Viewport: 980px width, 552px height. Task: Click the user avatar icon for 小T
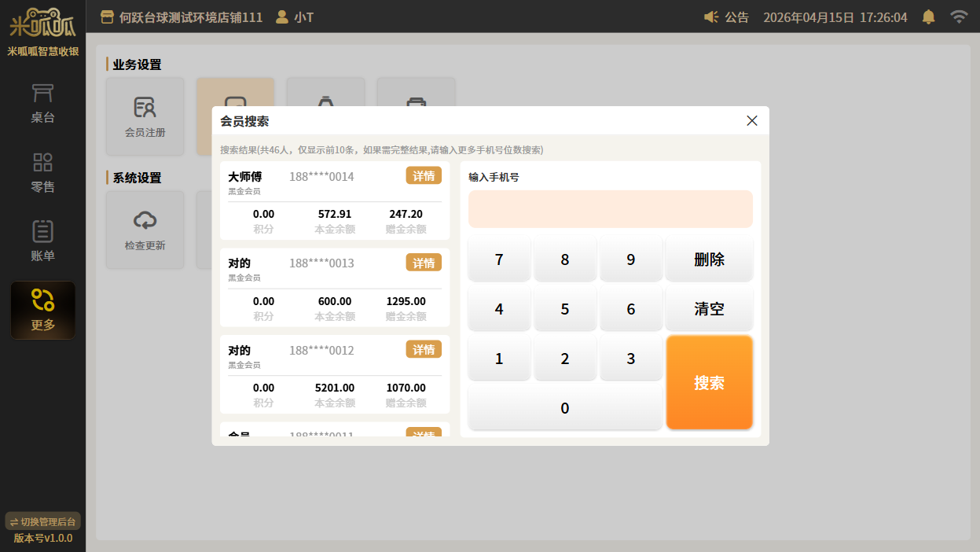(281, 17)
